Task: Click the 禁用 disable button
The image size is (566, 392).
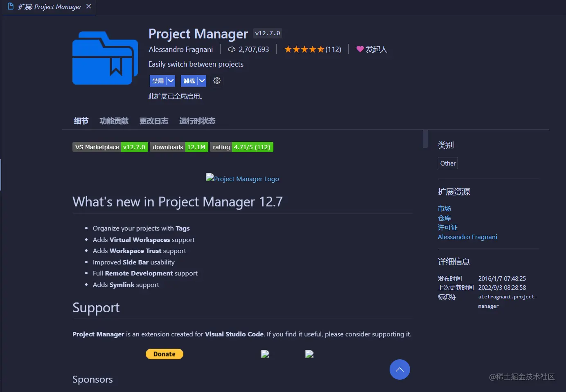Action: [158, 81]
